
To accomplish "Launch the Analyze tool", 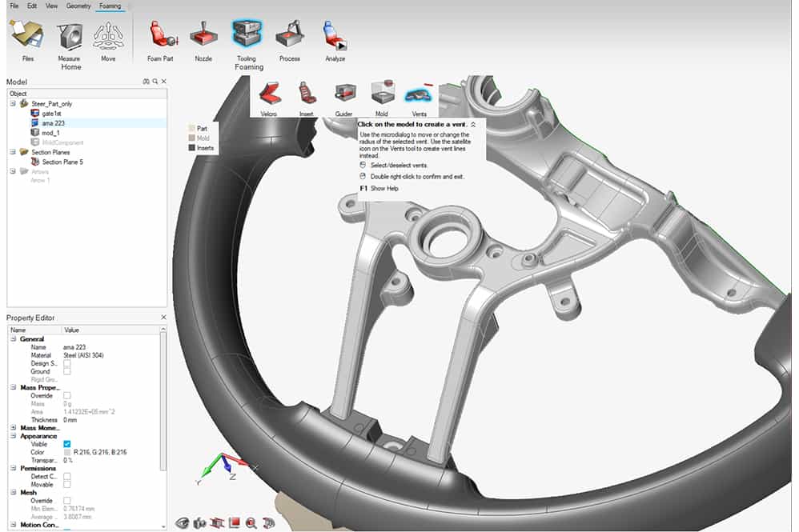I will click(x=335, y=37).
